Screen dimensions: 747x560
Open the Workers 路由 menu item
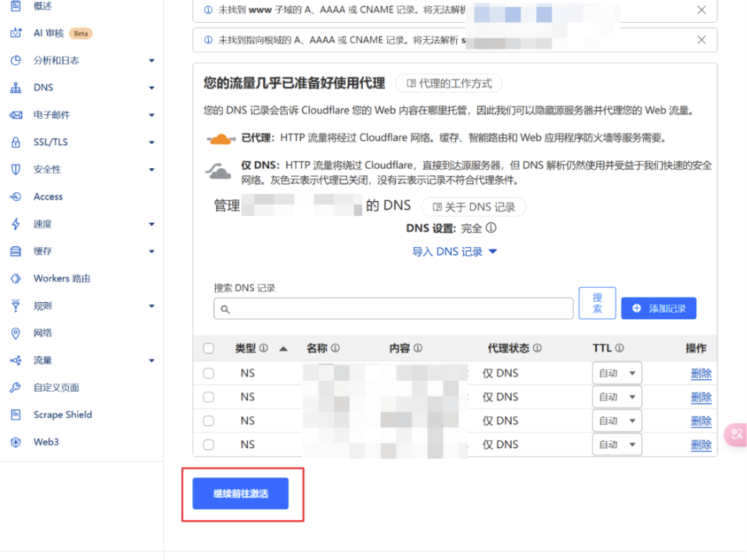62,278
